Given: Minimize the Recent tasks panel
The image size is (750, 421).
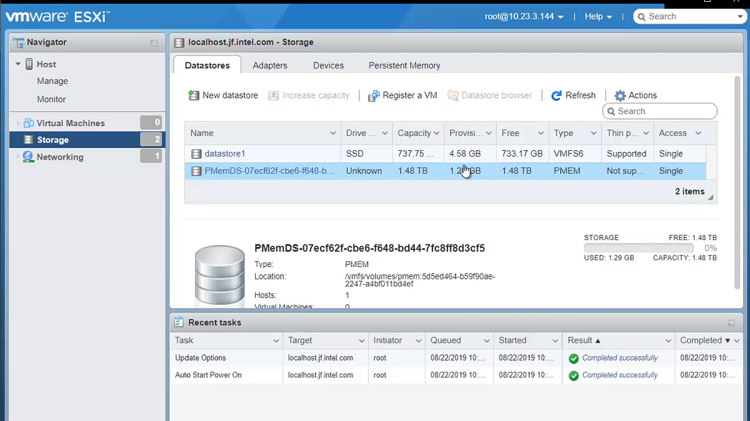Looking at the screenshot, I should 731,323.
